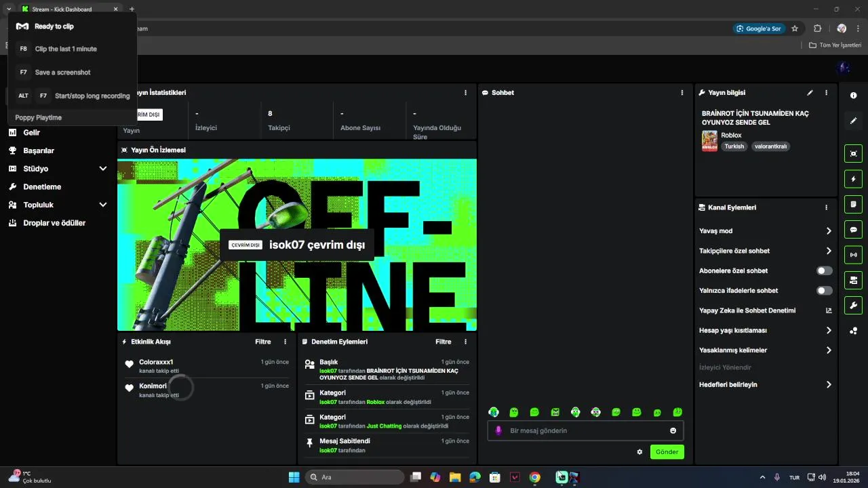
Task: Click the user avatar at the top right
Action: 844,67
